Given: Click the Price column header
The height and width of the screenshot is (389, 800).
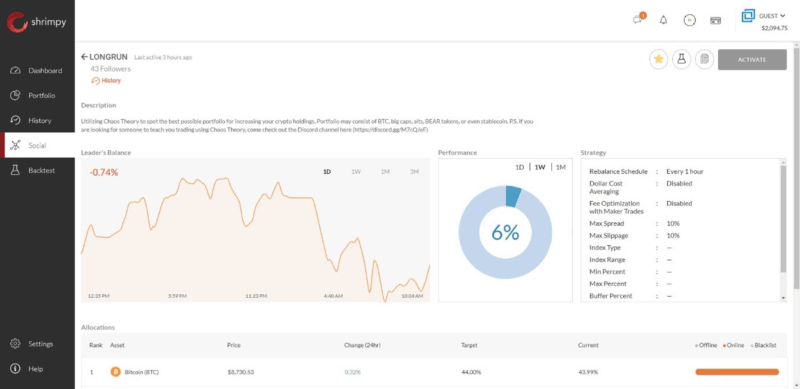Looking at the screenshot, I should [x=234, y=345].
